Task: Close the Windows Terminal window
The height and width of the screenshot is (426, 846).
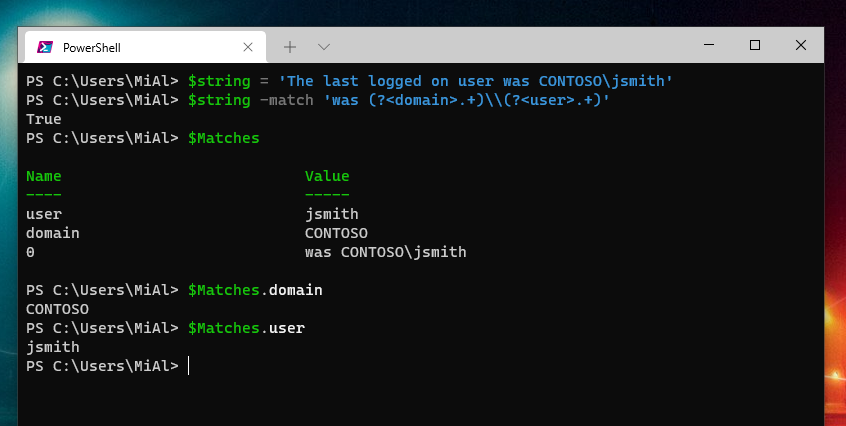Action: point(801,46)
